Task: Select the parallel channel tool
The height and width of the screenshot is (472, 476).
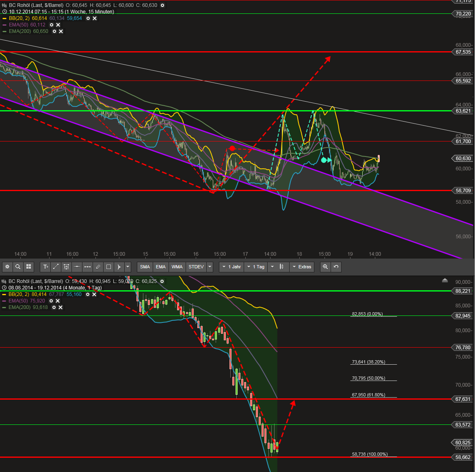Action: 98,267
